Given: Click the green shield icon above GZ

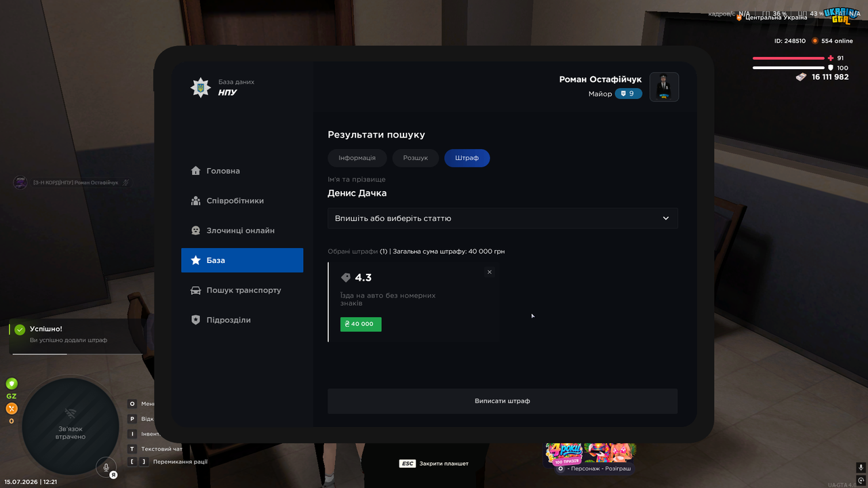Looking at the screenshot, I should (12, 384).
